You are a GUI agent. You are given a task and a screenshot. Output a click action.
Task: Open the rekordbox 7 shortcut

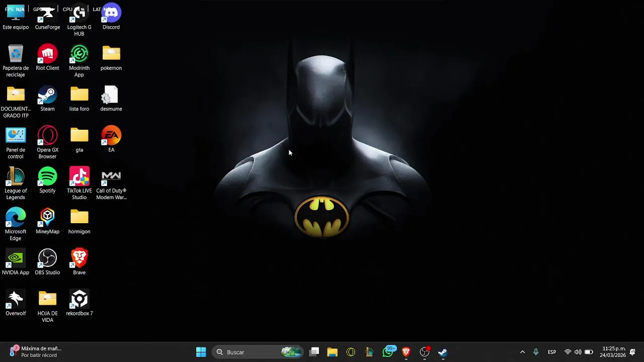[79, 304]
